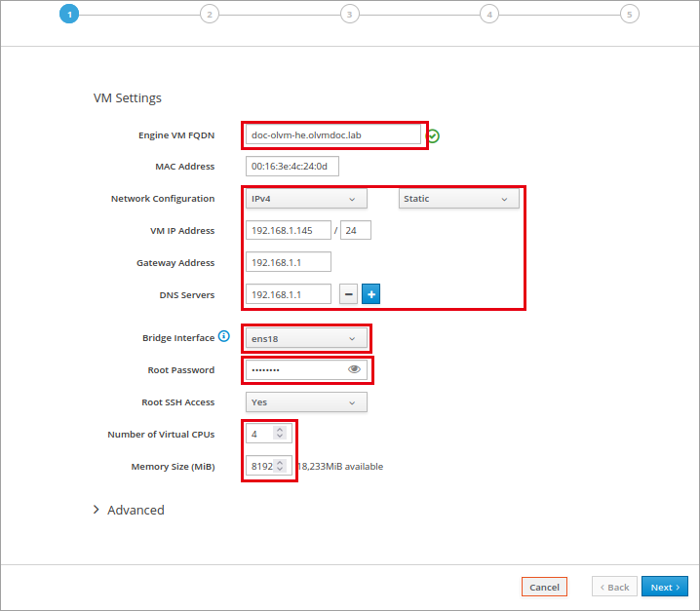Select wizard step 1 indicator
Screen dimensions: 700x611
point(69,15)
